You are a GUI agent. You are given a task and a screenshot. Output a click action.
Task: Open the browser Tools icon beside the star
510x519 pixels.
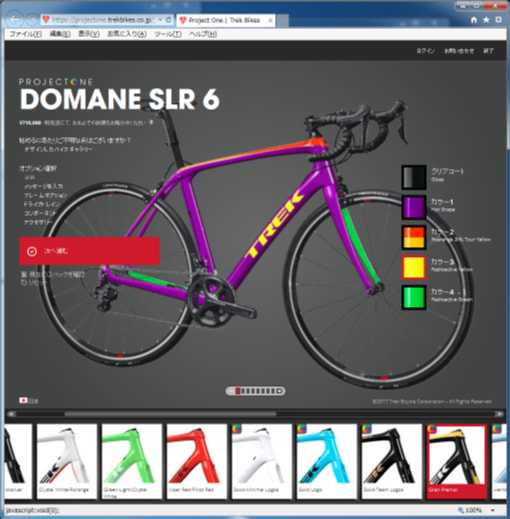click(498, 20)
